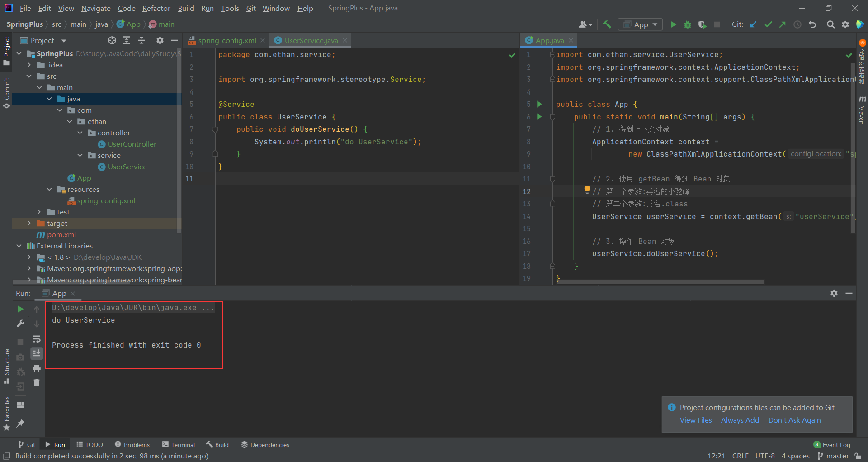Screen dimensions: 868x462
Task: Click the master Git branch widget
Action: point(834,456)
